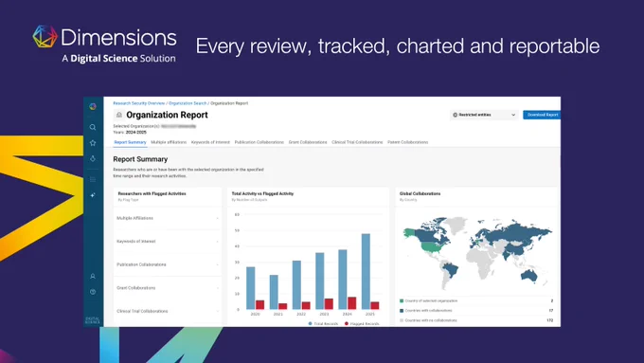The height and width of the screenshot is (363, 644).
Task: Click the count 172 in the map legend
Action: click(550, 320)
